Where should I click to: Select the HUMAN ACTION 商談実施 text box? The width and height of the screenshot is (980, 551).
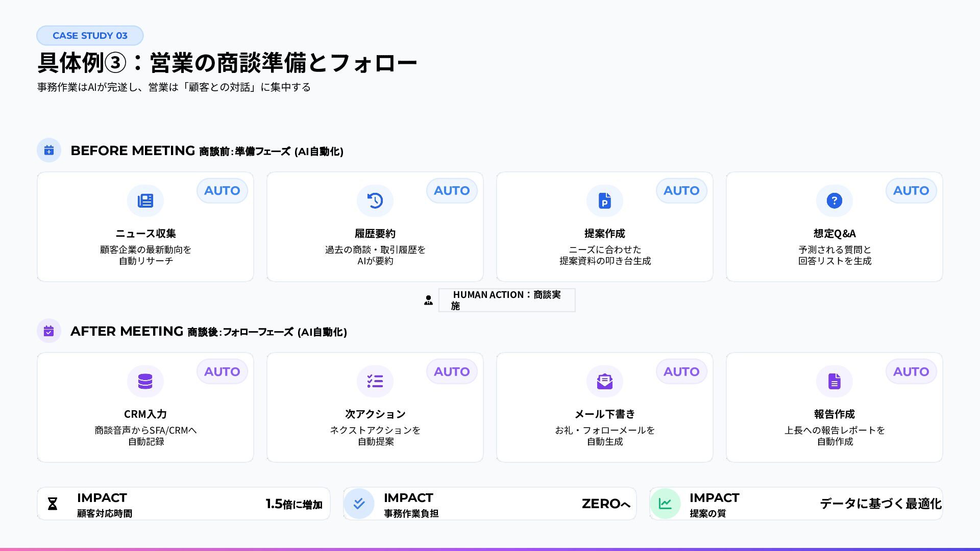pyautogui.click(x=506, y=300)
